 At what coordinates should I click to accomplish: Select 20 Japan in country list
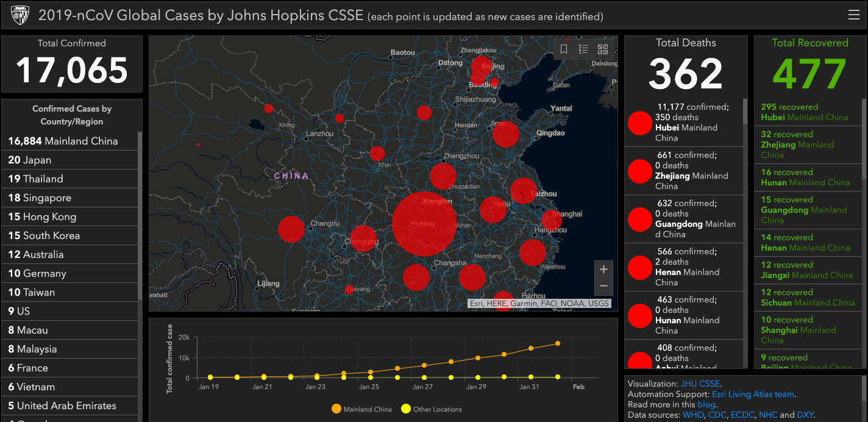(70, 160)
